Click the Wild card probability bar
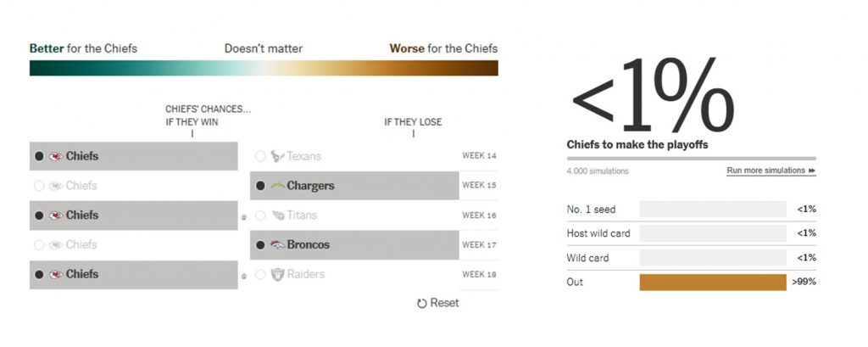 [x=713, y=258]
